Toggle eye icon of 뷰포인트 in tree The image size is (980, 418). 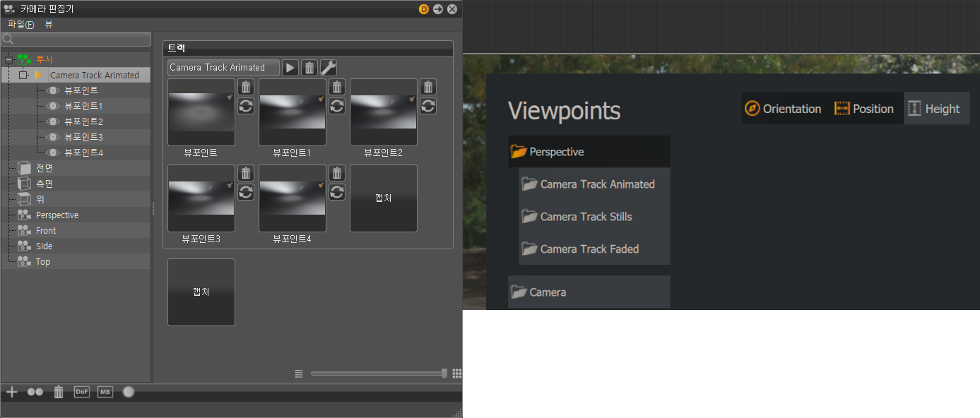[x=54, y=90]
